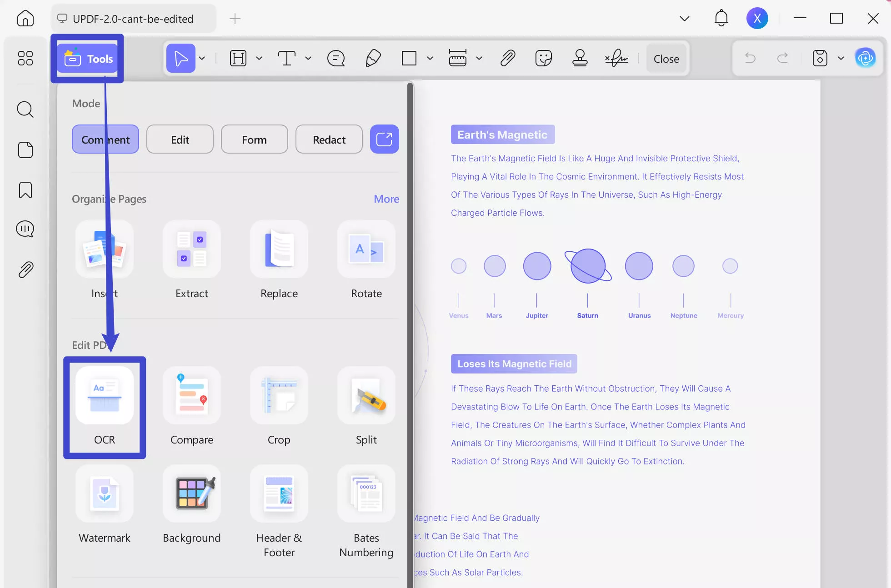This screenshot has width=891, height=588.
Task: Open the Sticker tool
Action: click(x=544, y=58)
